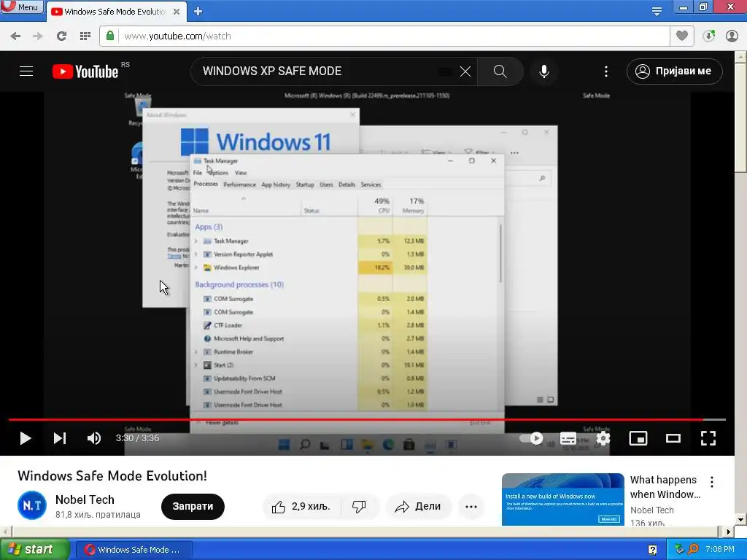Viewport: 747px width, 560px height.
Task: Click the Пријави ме sign-in button
Action: pyautogui.click(x=675, y=71)
